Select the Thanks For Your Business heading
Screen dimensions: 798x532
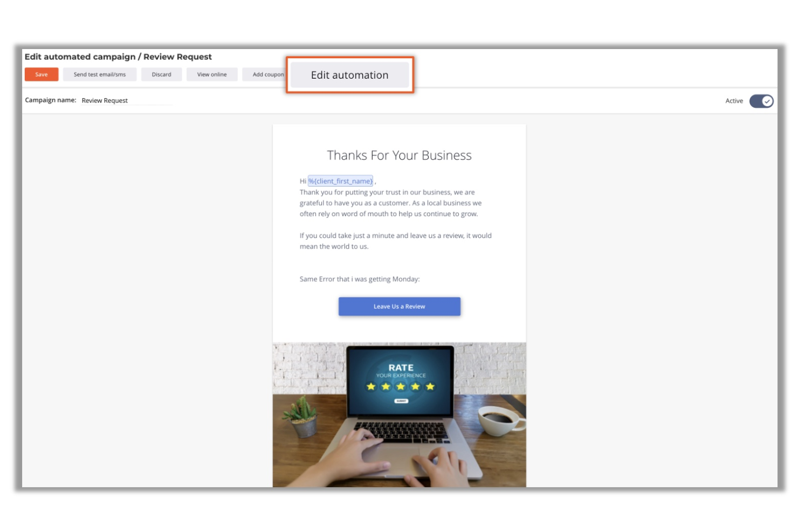[399, 155]
